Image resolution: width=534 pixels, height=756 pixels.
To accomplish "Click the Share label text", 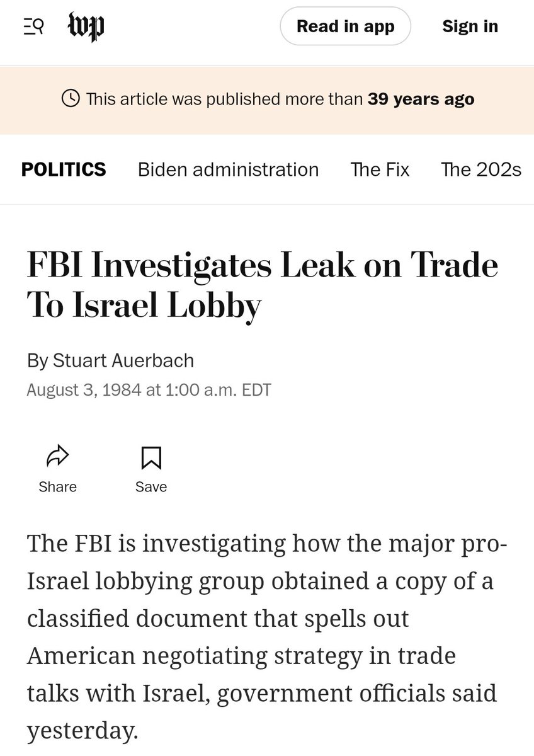I will (x=57, y=487).
